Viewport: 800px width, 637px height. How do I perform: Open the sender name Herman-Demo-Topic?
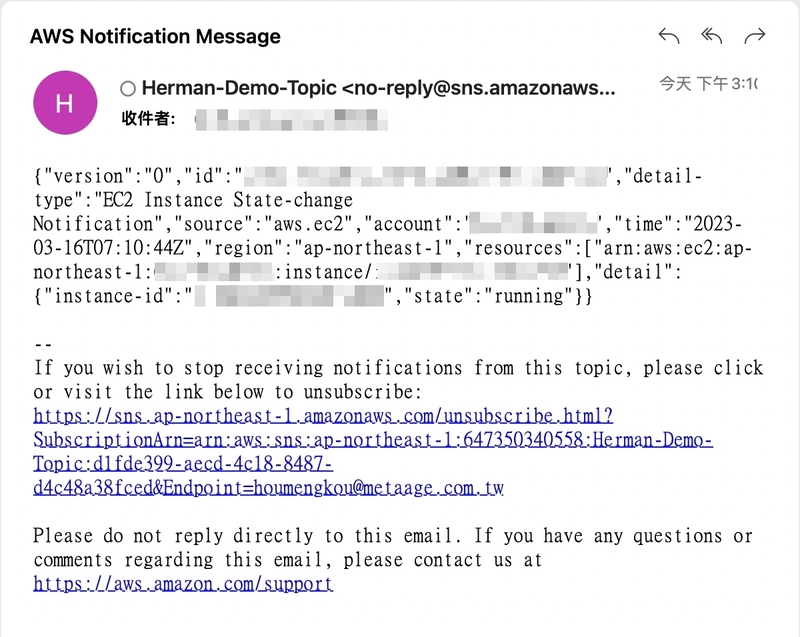(x=239, y=88)
